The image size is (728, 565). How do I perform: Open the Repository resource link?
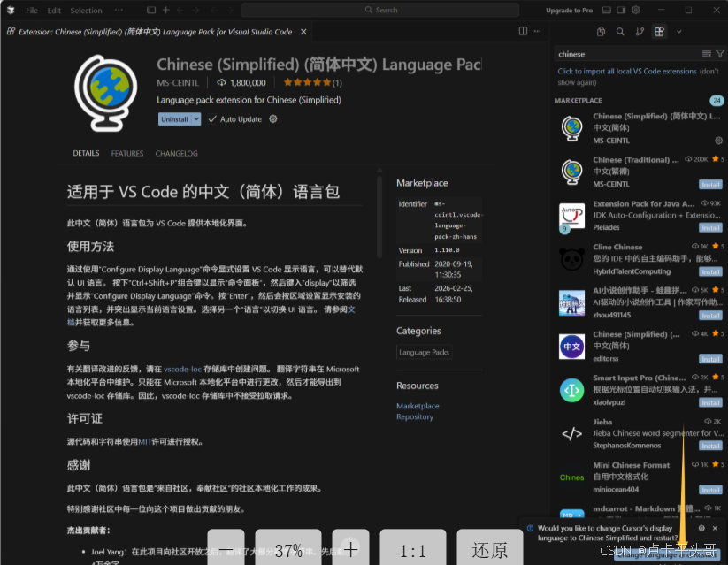[x=415, y=416]
